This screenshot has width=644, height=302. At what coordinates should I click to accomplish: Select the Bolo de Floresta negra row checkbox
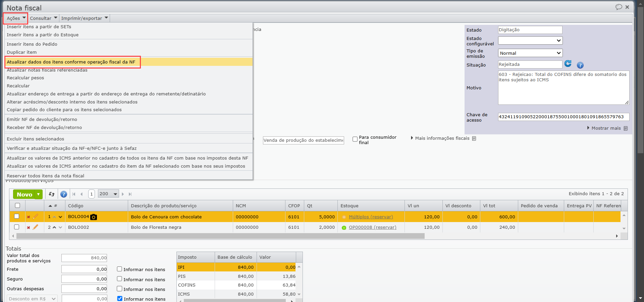[x=17, y=227]
